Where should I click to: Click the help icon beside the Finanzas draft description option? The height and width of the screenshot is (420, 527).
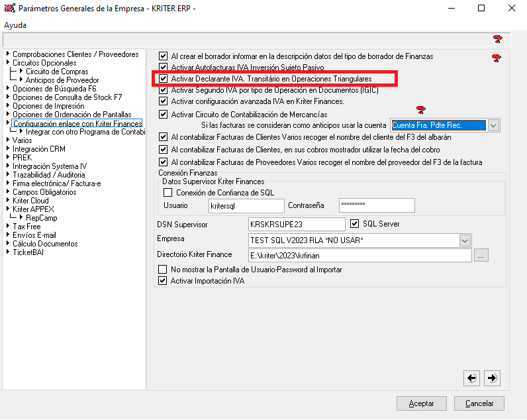point(496,58)
